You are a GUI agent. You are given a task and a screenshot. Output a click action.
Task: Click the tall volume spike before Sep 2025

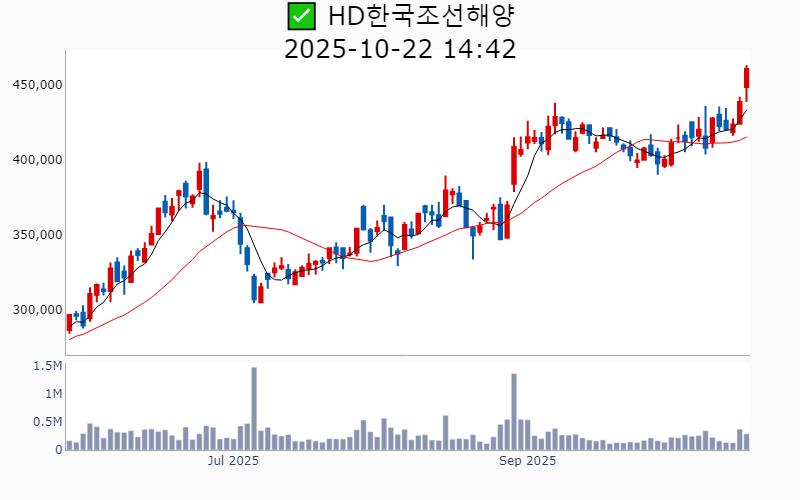click(514, 412)
